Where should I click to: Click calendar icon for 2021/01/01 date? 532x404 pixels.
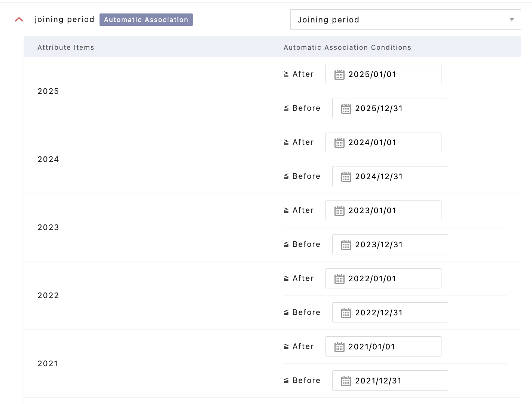(339, 347)
